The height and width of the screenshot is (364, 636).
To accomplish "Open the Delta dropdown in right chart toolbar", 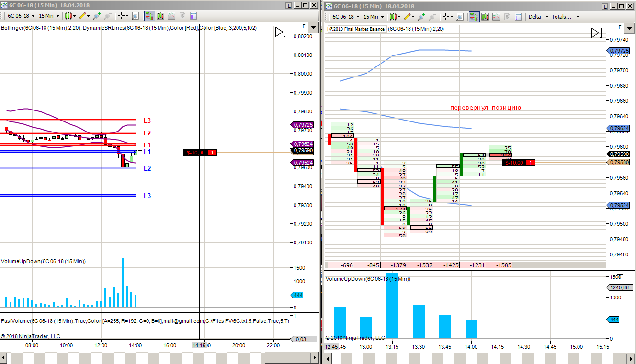I will coord(537,17).
